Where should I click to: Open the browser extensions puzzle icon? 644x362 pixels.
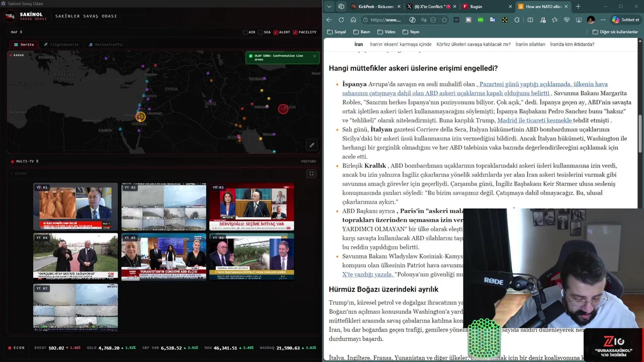tap(517, 20)
